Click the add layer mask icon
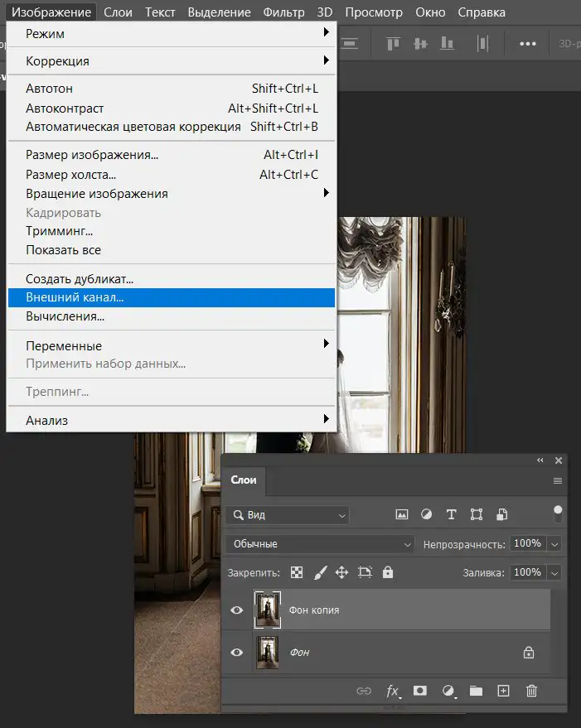 coord(419,691)
